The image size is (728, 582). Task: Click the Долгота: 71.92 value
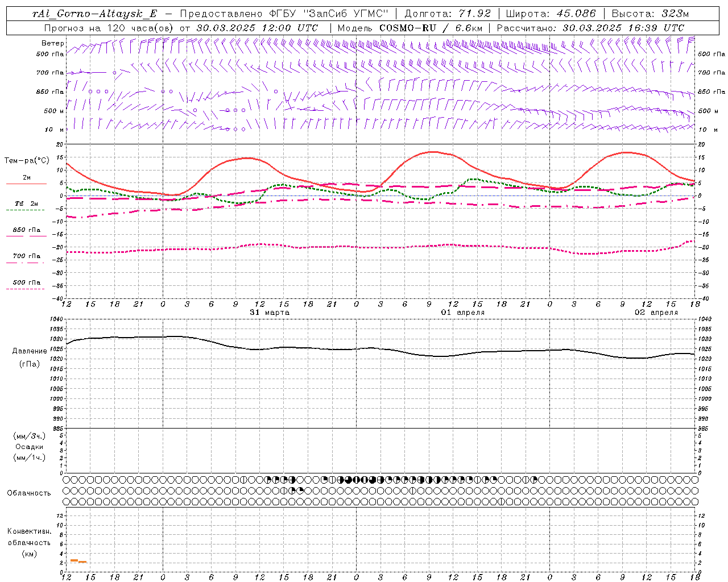[447, 14]
